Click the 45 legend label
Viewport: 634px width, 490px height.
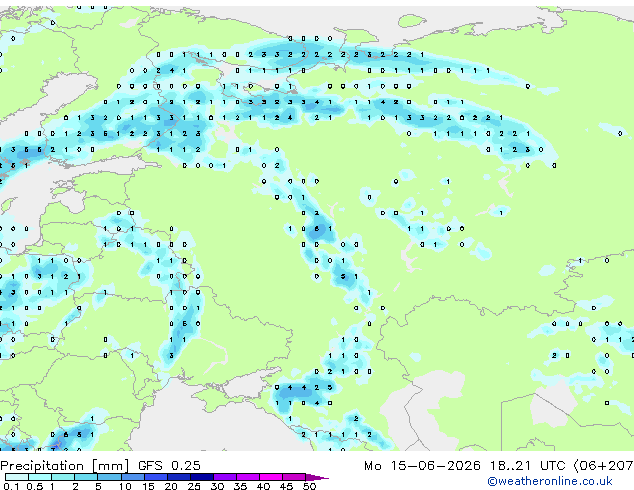pyautogui.click(x=286, y=486)
